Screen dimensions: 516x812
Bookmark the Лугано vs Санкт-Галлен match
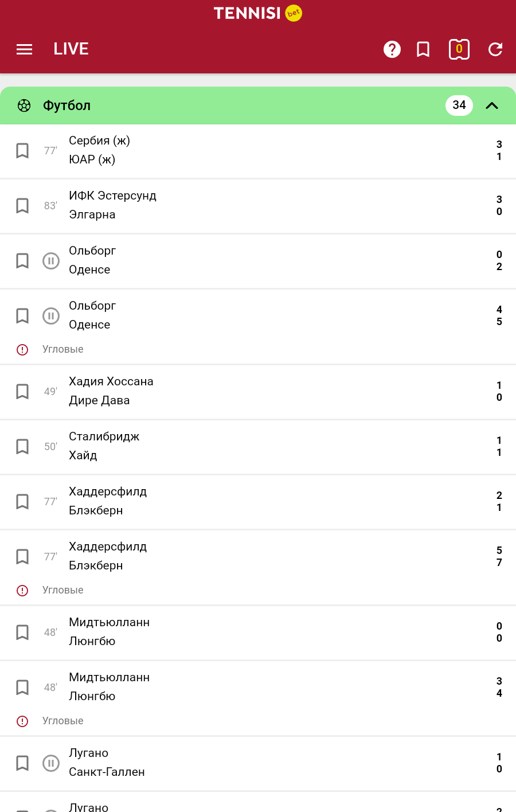click(22, 763)
